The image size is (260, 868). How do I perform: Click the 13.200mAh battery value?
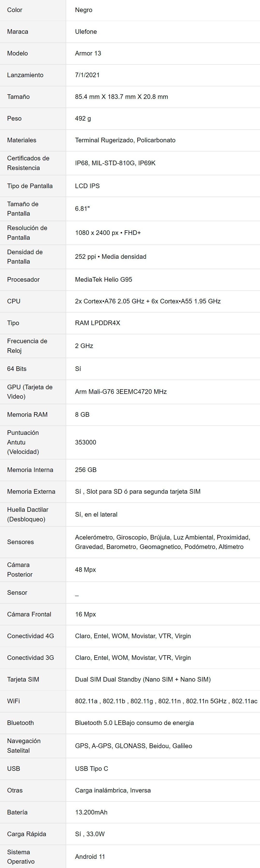[x=91, y=812]
